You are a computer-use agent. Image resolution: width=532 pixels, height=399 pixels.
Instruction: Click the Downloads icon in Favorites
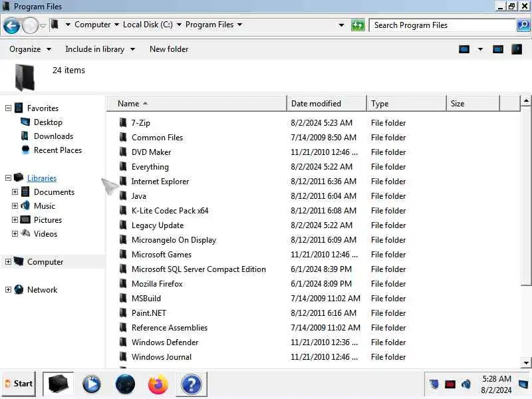[25, 136]
